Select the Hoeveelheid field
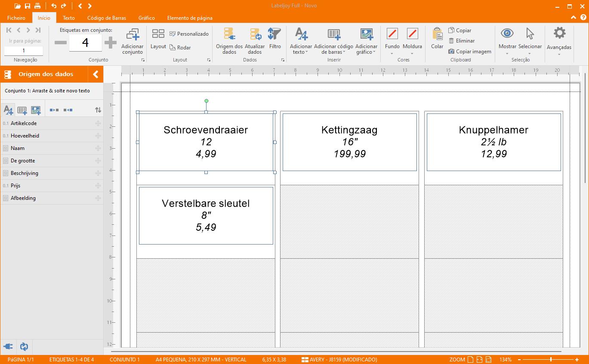 point(52,136)
